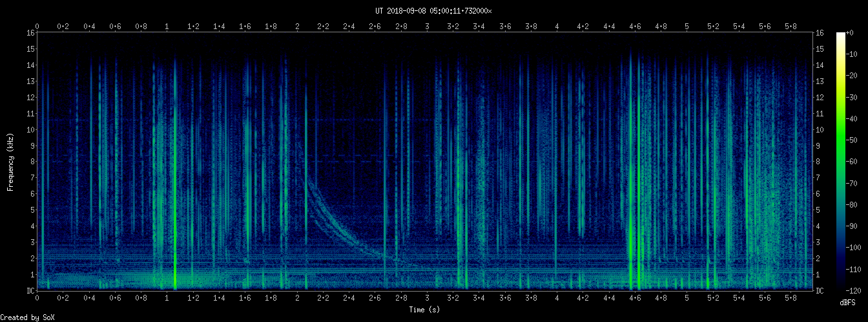Click the 0 mark on the bottom time axis

pyautogui.click(x=37, y=298)
